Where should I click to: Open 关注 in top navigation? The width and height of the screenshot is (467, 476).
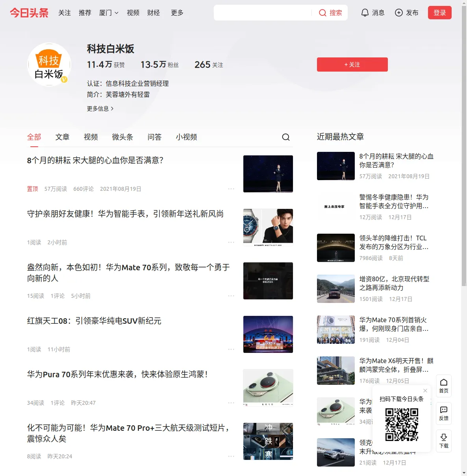click(x=65, y=13)
